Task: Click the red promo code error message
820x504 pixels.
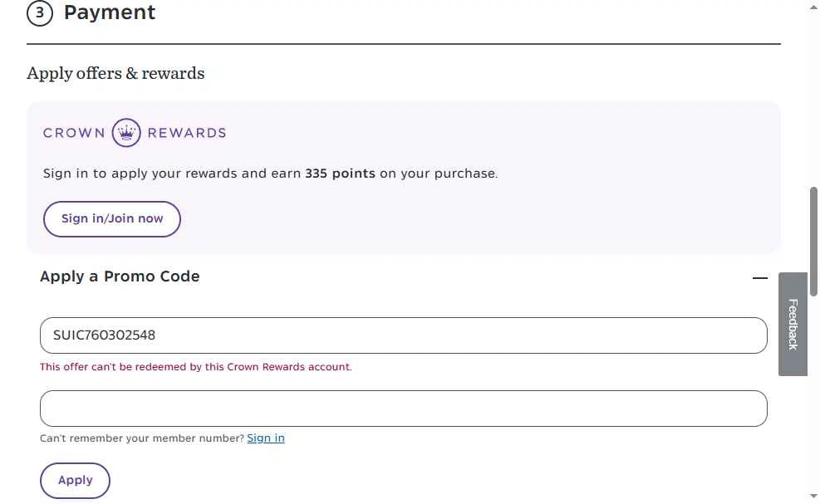Action: pyautogui.click(x=196, y=367)
